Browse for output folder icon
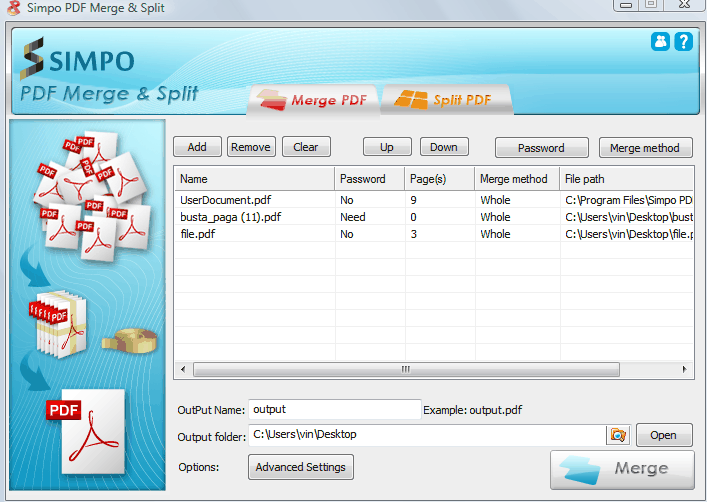The height and width of the screenshot is (502, 707). pyautogui.click(x=618, y=435)
